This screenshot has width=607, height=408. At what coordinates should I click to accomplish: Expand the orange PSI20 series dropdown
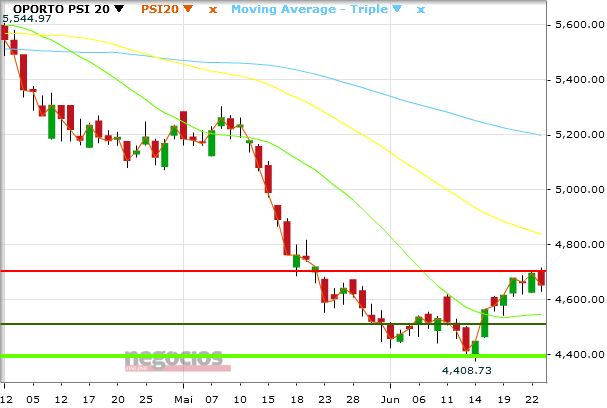pyautogui.click(x=188, y=9)
